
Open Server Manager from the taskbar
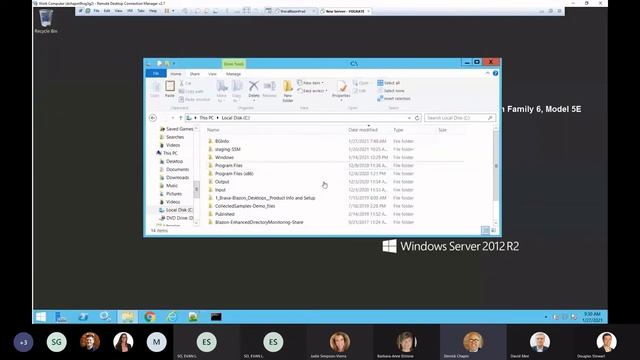coord(61,317)
